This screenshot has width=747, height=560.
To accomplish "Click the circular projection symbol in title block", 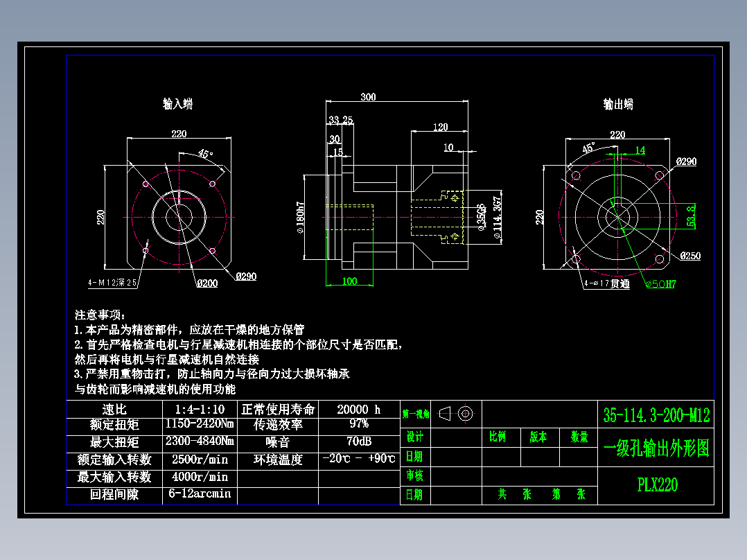I will point(465,413).
